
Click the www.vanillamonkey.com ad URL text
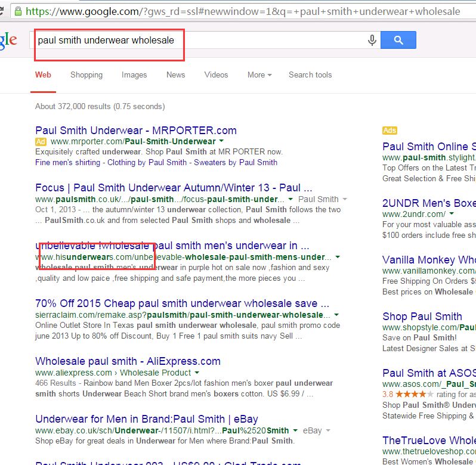(429, 271)
